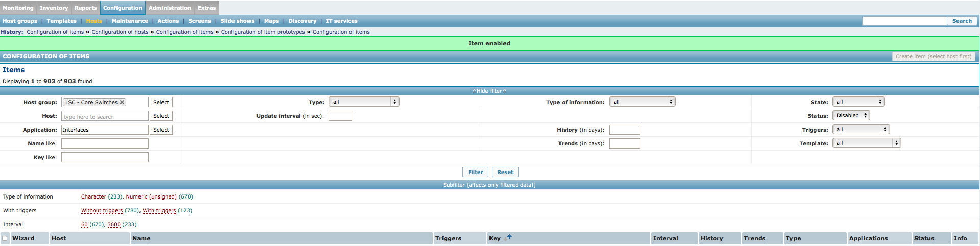Sort the table by Type column

point(793,238)
